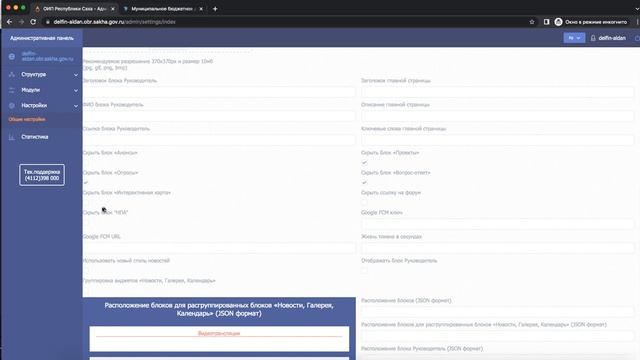Click Окно в режиме инкогнито label

pyautogui.click(x=596, y=22)
